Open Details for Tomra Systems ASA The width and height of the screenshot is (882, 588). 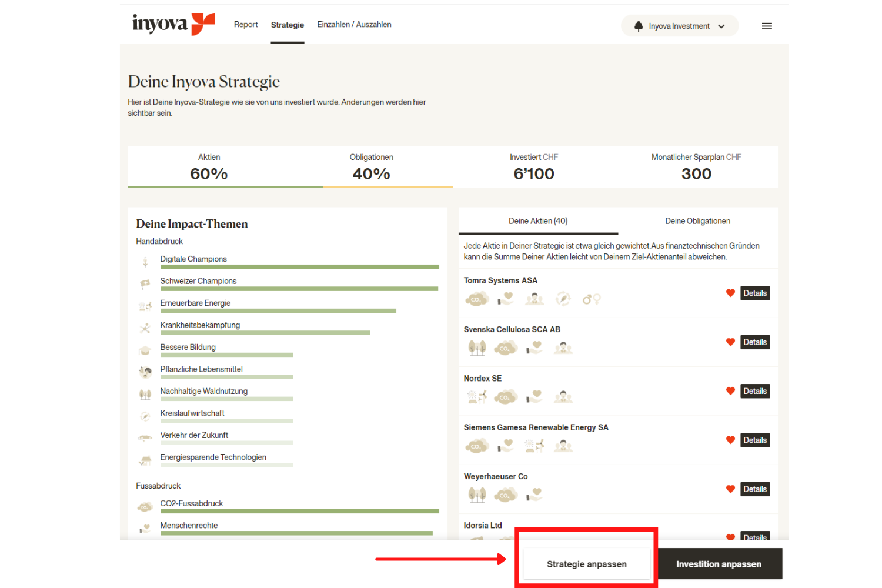[x=755, y=293]
